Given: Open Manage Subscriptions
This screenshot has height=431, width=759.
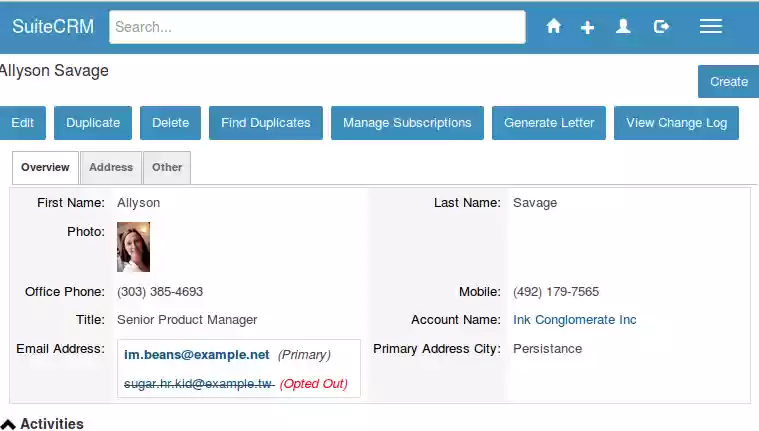Looking at the screenshot, I should (407, 123).
